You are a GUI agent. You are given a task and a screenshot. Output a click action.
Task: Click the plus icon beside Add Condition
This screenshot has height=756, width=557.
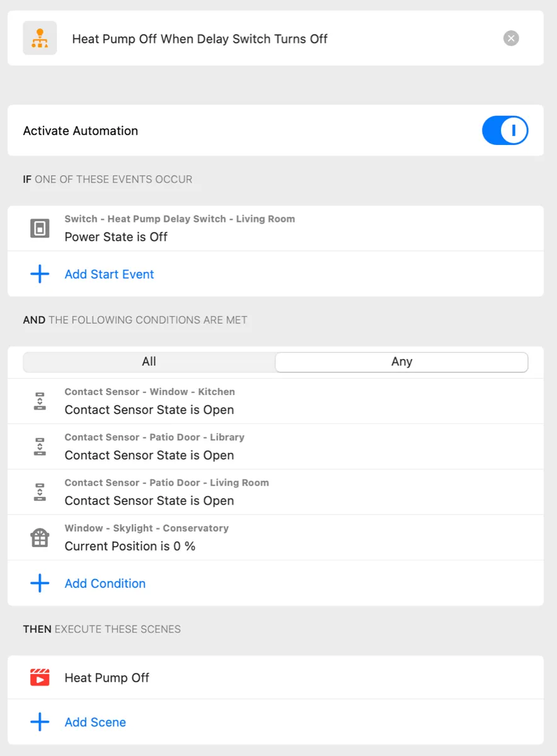click(40, 583)
